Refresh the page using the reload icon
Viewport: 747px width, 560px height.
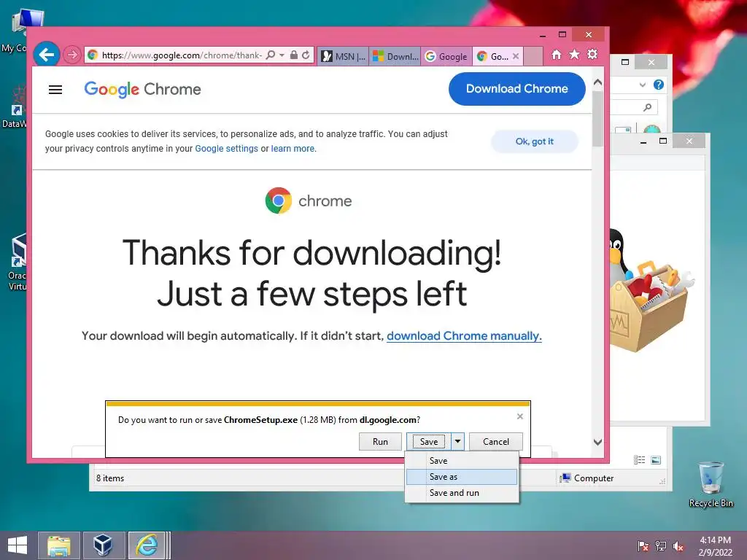coord(306,55)
